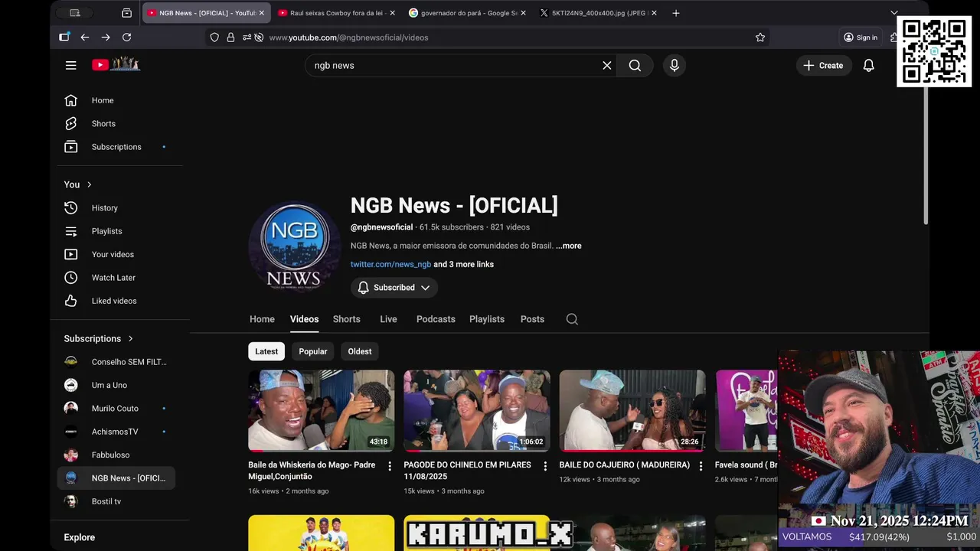Switch to the channel Shorts tab
Viewport: 980px width, 551px height.
coord(346,319)
